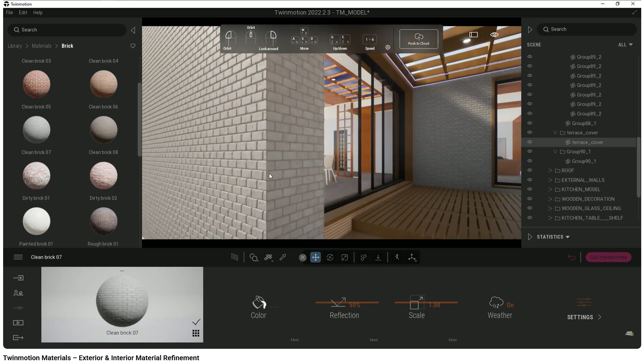
Task: Select the Move tool in the bottom toolbar
Action: coord(316,257)
